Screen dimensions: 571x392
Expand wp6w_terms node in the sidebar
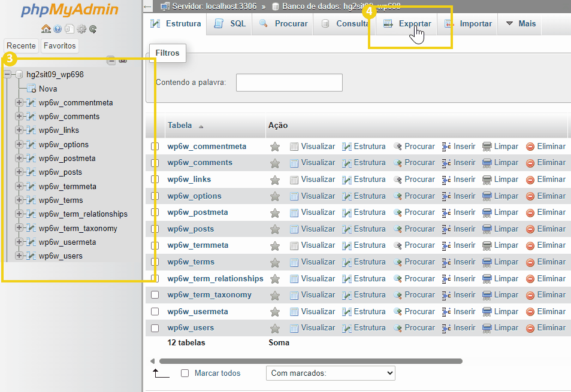click(19, 200)
